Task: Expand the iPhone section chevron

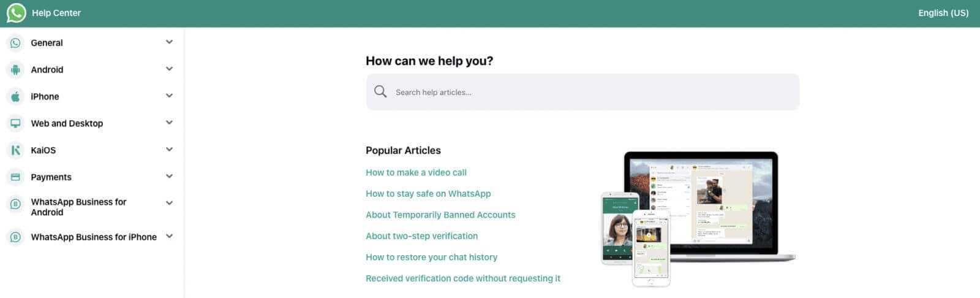Action: point(169,96)
